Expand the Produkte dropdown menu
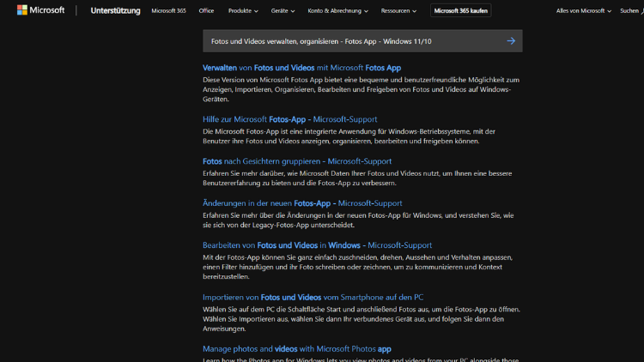This screenshot has height=362, width=644. pos(245,11)
